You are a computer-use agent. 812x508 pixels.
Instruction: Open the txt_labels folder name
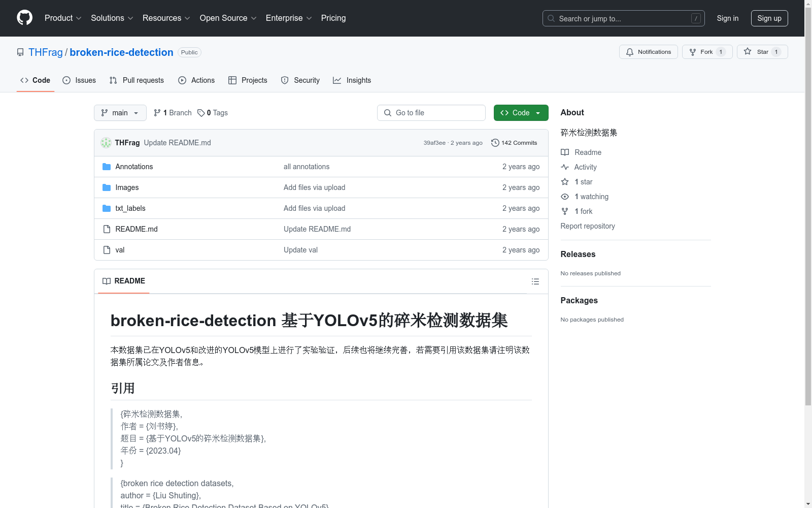pos(130,208)
